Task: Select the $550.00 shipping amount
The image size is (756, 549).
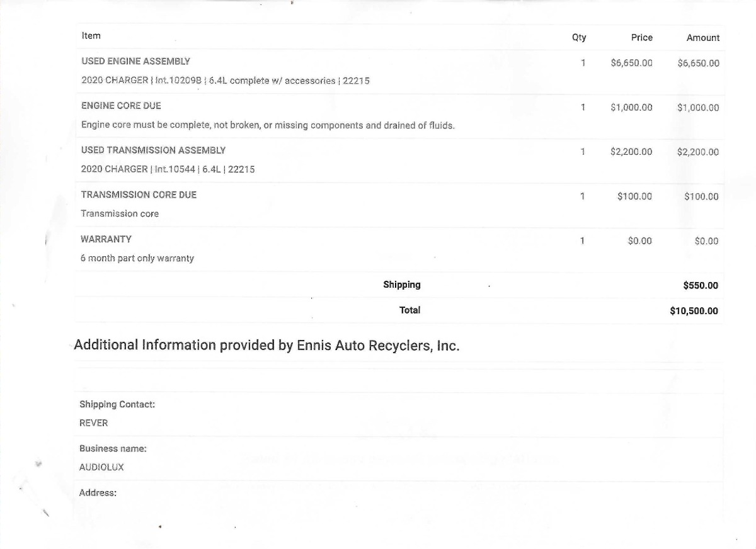Action: [x=701, y=286]
